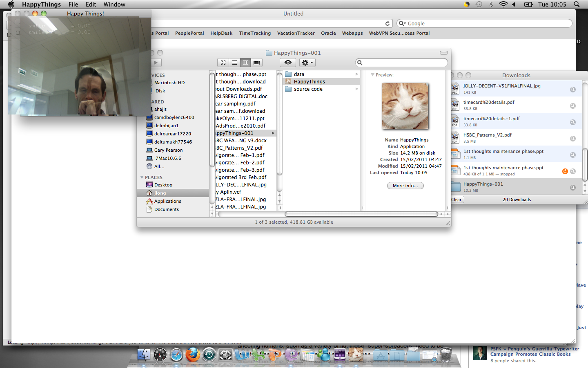Click the Quick Look eye button
Screen dimensions: 588x368
288,63
